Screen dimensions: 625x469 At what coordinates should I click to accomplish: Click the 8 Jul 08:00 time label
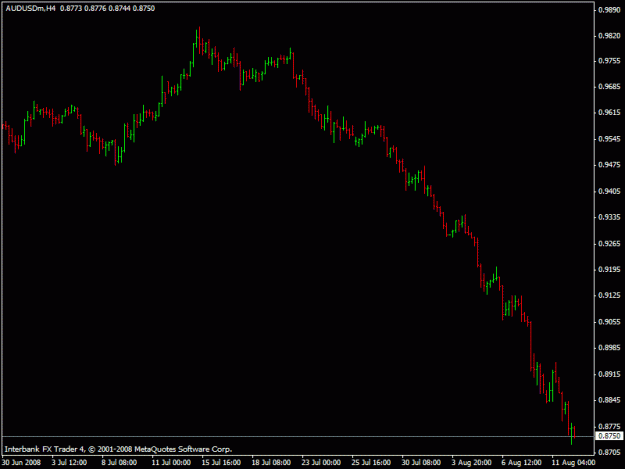119,463
